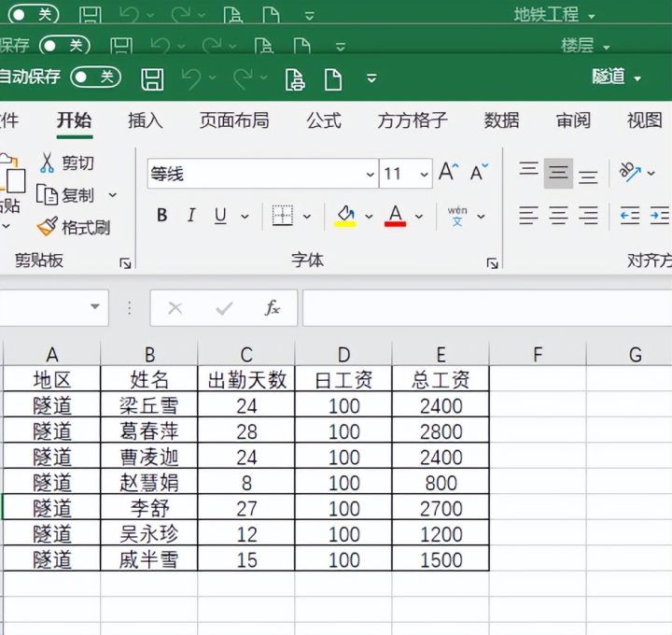
Task: Open 楼层 file name dropdown
Action: pos(607,48)
